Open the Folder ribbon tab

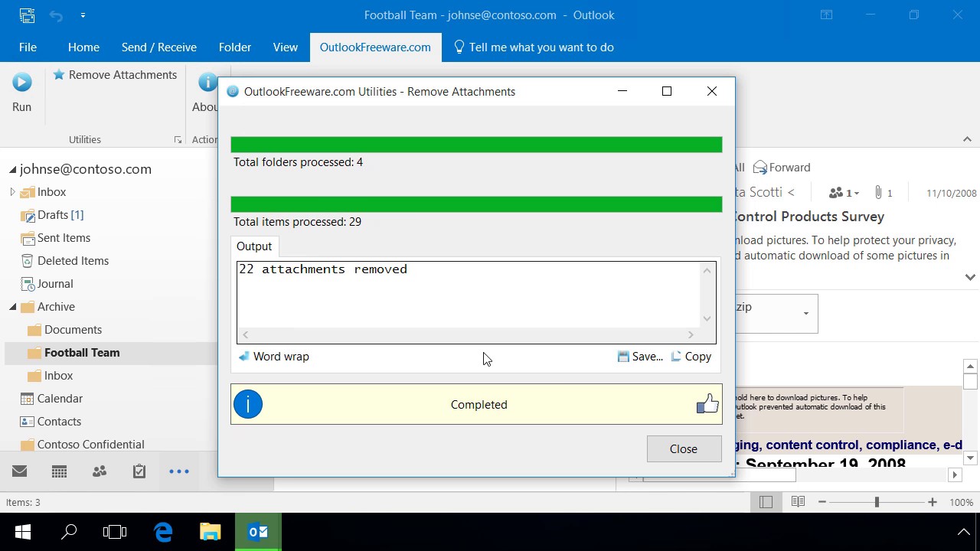(x=235, y=47)
